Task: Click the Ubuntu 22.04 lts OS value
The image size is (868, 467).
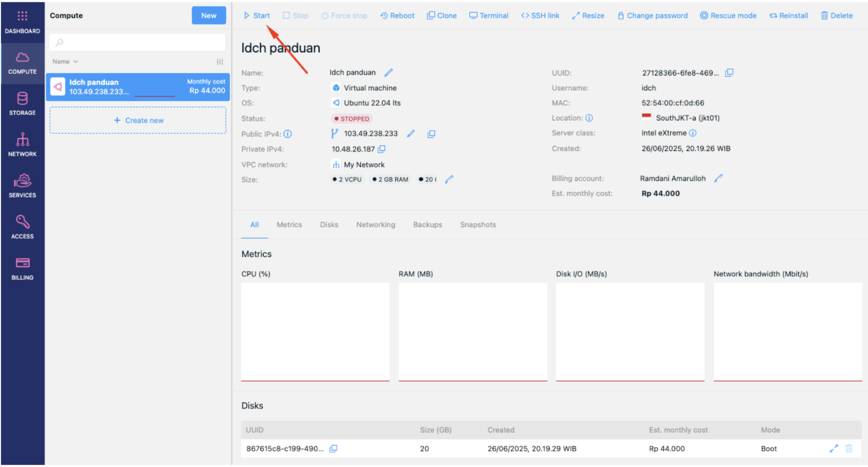Action: 372,103
